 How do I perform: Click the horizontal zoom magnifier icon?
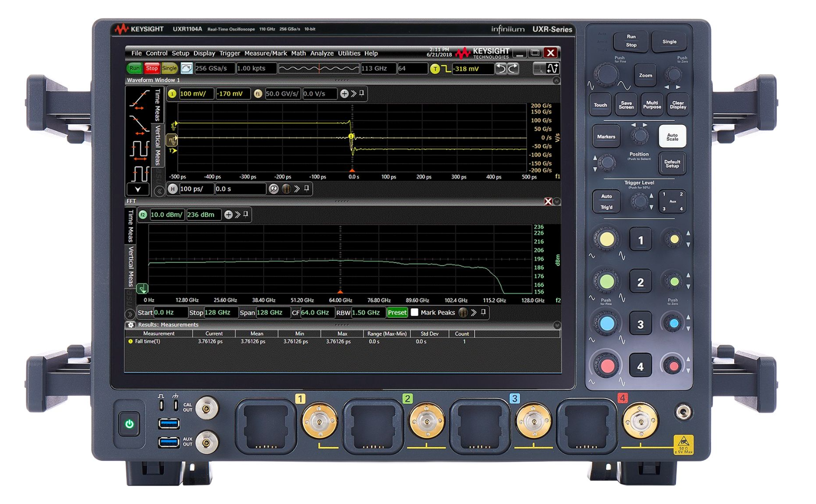pyautogui.click(x=274, y=189)
